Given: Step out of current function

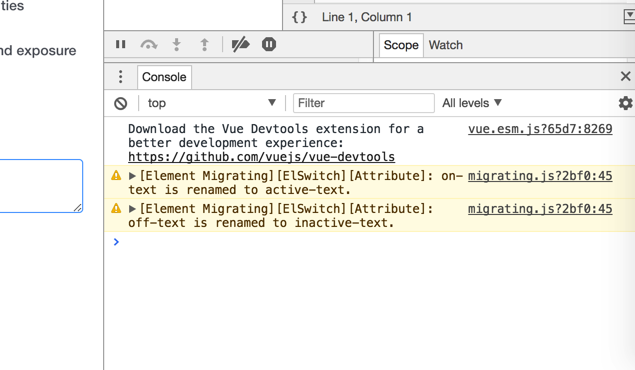Looking at the screenshot, I should pyautogui.click(x=205, y=44).
